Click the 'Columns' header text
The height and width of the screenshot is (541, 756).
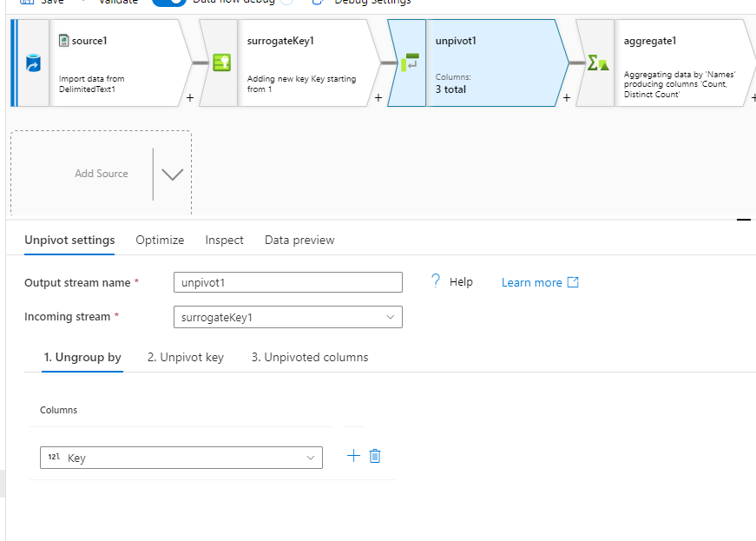click(58, 410)
